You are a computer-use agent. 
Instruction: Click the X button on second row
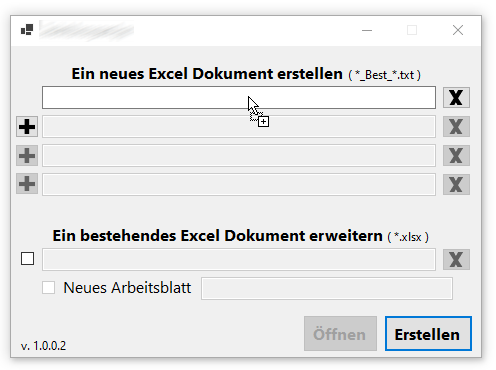click(456, 127)
